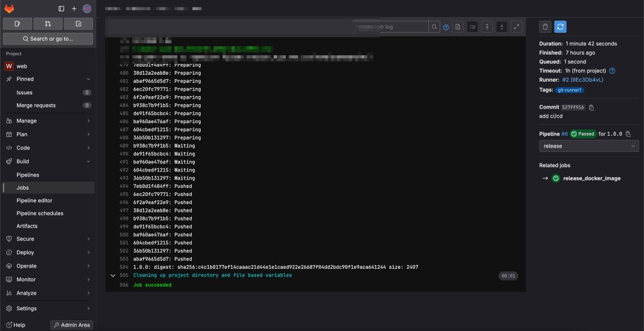
Task: Click the retry job button
Action: pyautogui.click(x=560, y=26)
